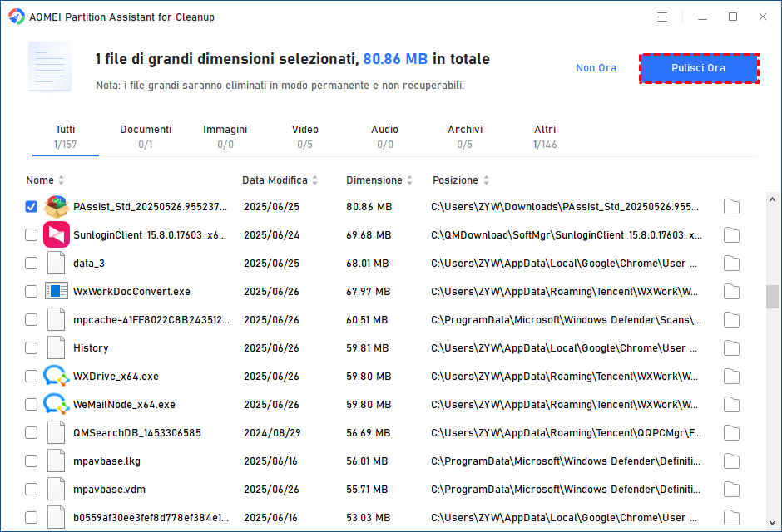The width and height of the screenshot is (782, 532).
Task: Uncheck the PAssist_Std file checkbox
Action: (x=31, y=207)
